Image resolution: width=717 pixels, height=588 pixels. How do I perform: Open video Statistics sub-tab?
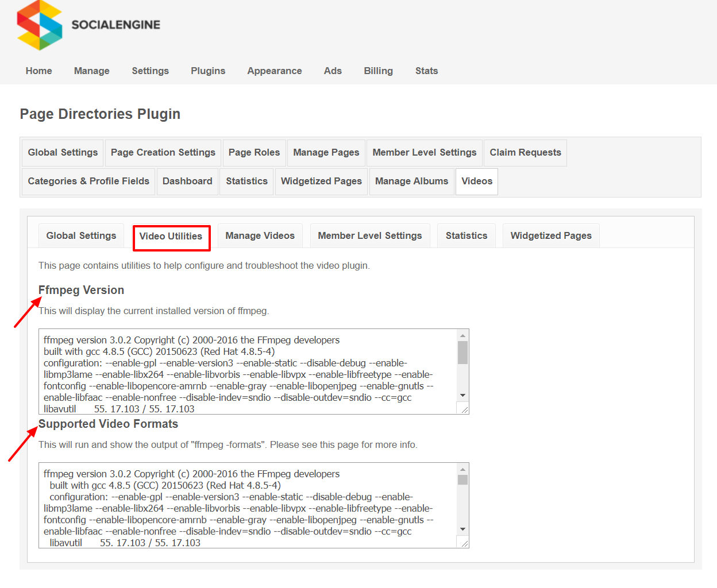click(x=467, y=236)
